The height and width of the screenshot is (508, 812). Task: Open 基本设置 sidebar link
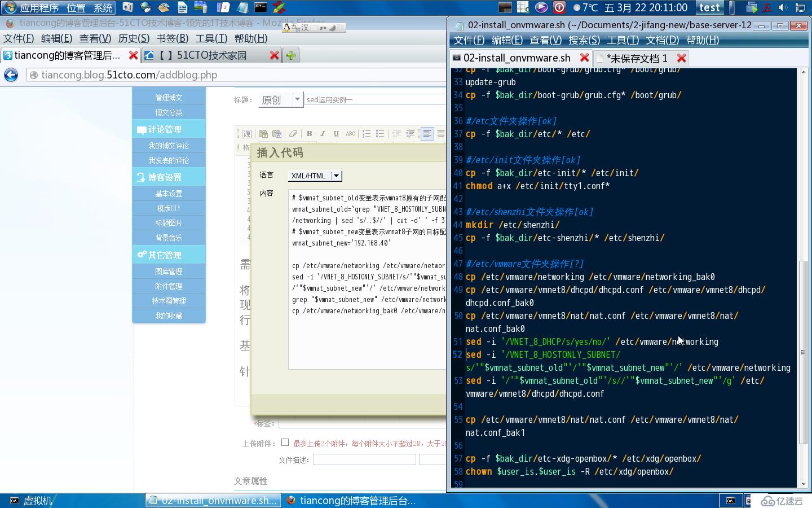click(x=169, y=194)
